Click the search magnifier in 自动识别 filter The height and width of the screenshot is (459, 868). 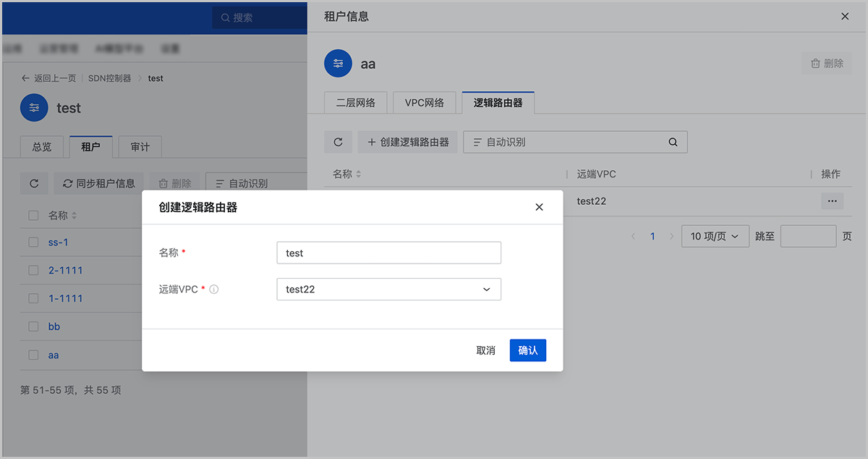673,142
